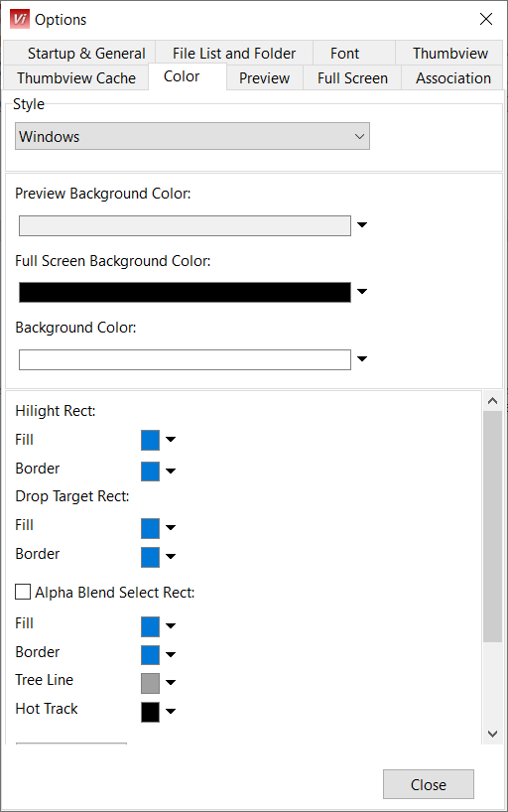This screenshot has height=812, width=508.
Task: Click the Close button
Action: tap(429, 784)
